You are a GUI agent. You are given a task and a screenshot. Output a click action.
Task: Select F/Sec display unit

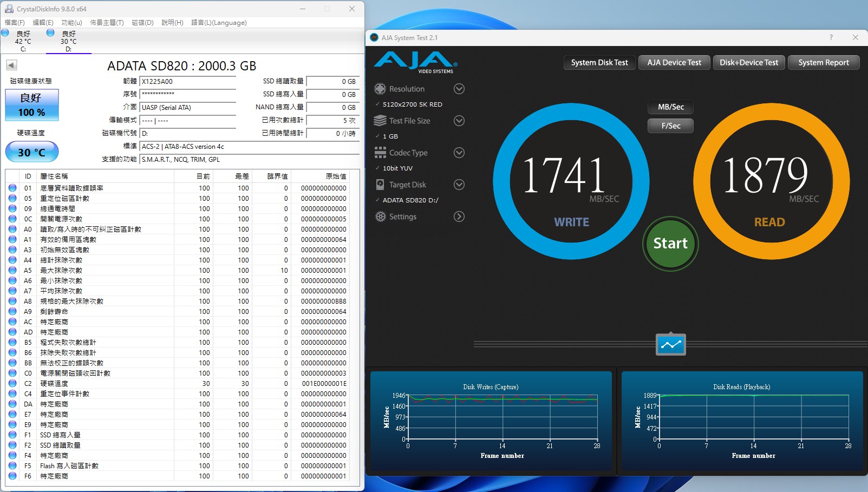tap(671, 126)
